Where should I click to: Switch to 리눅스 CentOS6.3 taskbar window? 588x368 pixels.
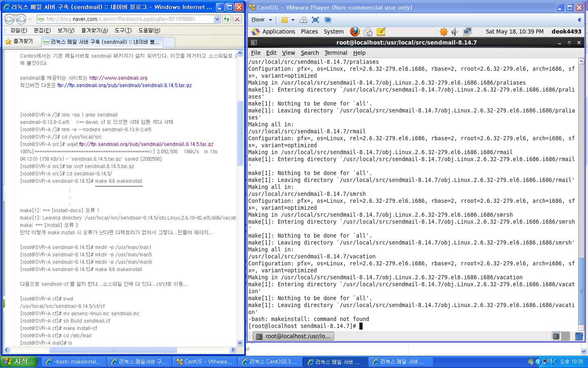click(x=269, y=362)
